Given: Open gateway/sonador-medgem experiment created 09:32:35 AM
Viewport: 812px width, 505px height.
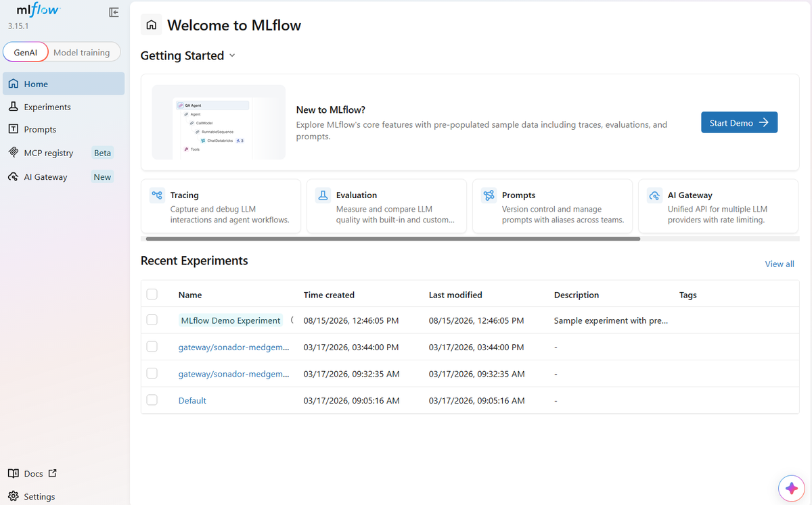Looking at the screenshot, I should tap(233, 374).
